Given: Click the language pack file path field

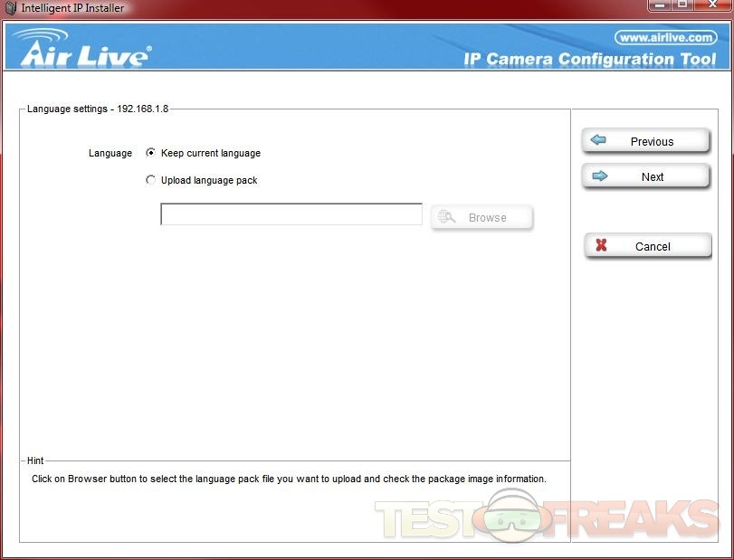Looking at the screenshot, I should click(291, 214).
